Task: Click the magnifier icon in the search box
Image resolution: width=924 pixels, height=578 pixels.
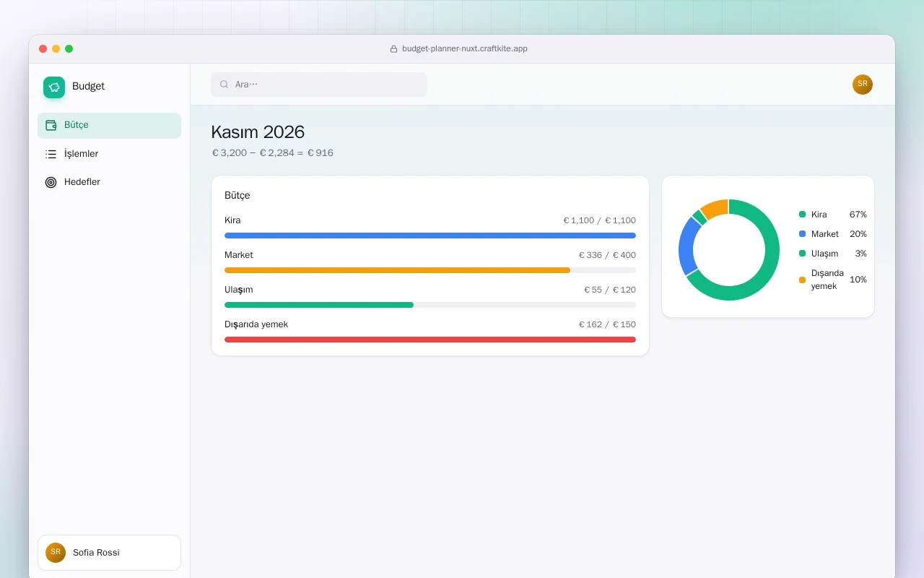Action: tap(225, 85)
